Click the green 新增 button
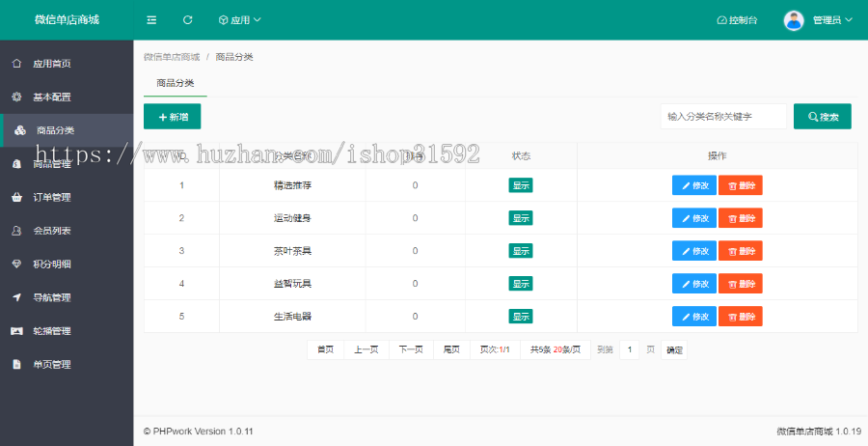This screenshot has height=446, width=868. (173, 117)
